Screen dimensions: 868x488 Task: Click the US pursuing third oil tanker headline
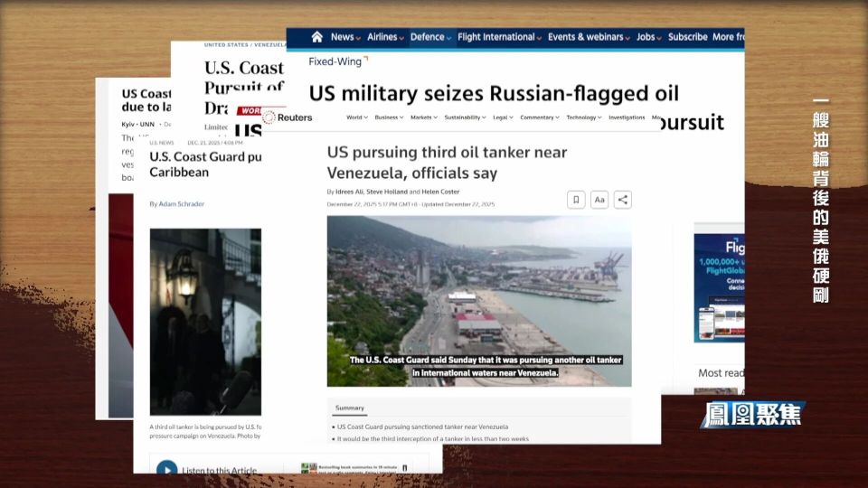pos(447,163)
